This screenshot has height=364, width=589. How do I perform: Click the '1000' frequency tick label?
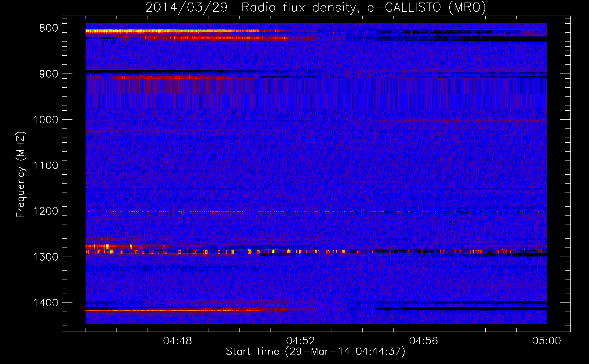[x=46, y=120]
